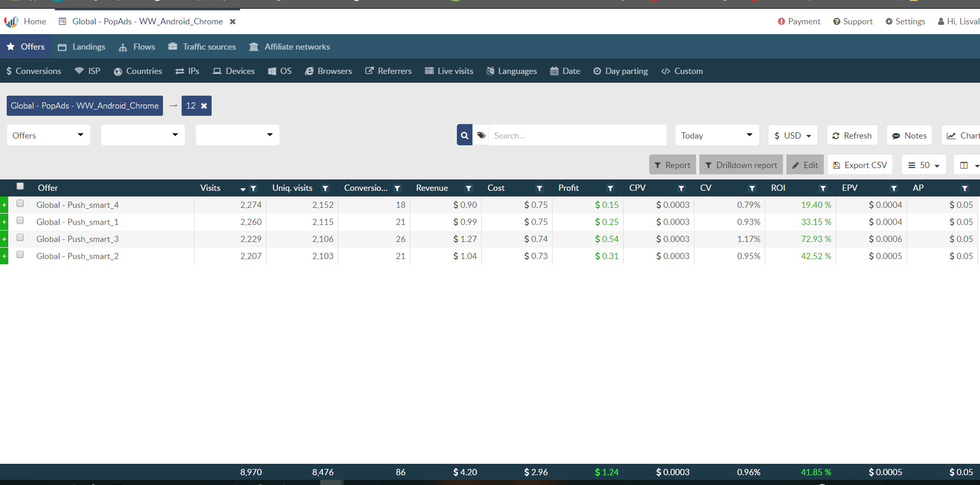The height and width of the screenshot is (485, 980).
Task: Expand the Push_smart_4 row with plus icon
Action: click(x=4, y=205)
